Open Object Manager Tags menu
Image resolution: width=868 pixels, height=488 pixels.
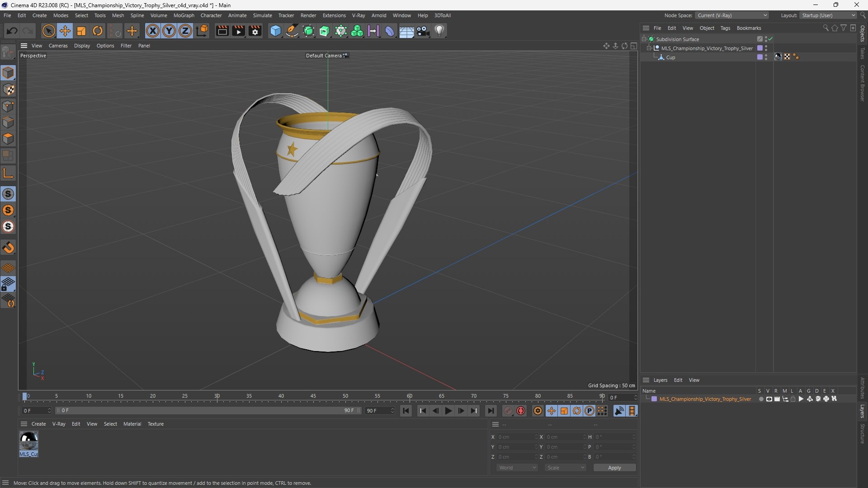click(725, 28)
